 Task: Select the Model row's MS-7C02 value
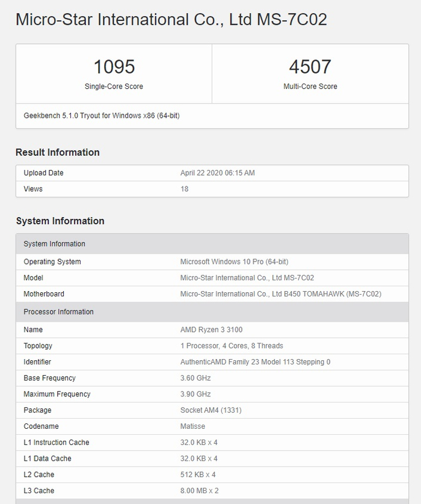247,277
